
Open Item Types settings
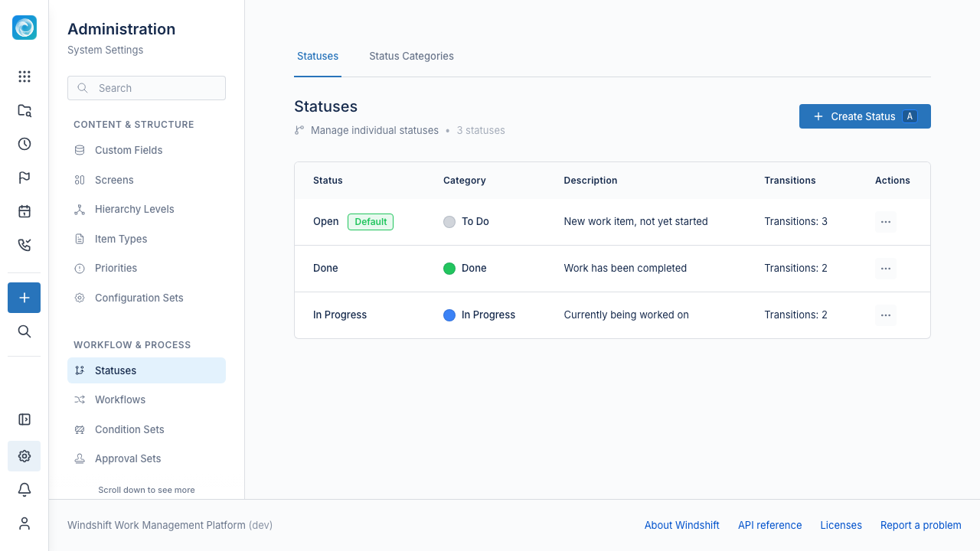click(146, 239)
